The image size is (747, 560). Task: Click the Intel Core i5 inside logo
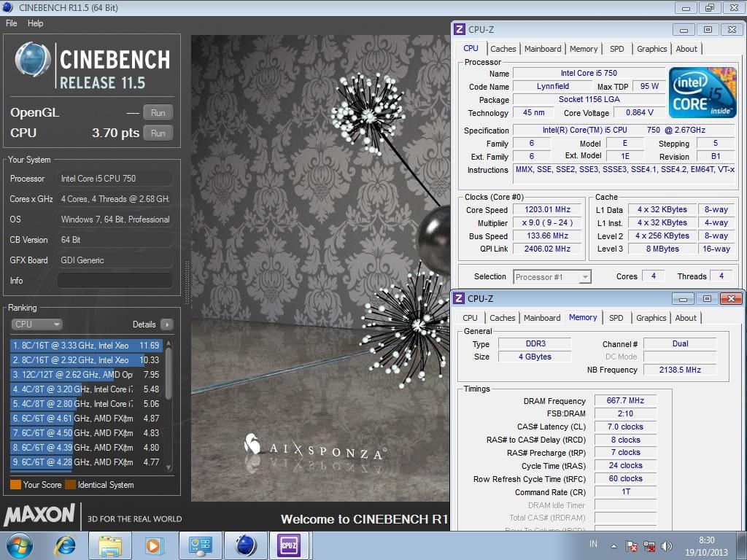[x=703, y=93]
